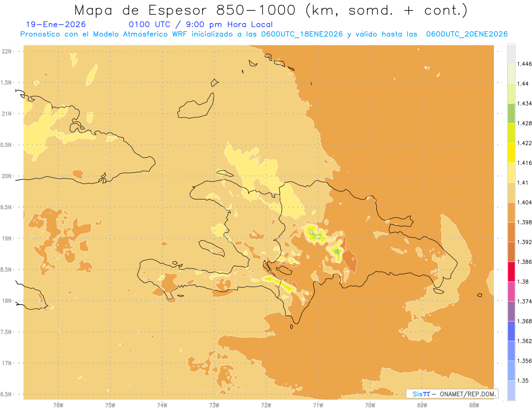The height and width of the screenshot is (411, 532).
Task: Click the "ONAMET/REP.DOM." credit label
Action: pyautogui.click(x=468, y=394)
